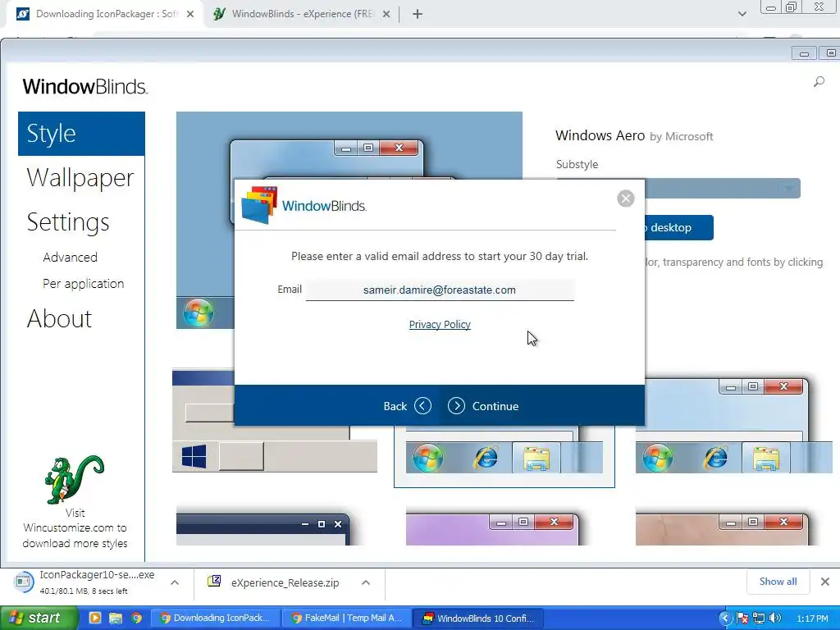Close the downloads bar
The width and height of the screenshot is (840, 630).
coord(825,582)
